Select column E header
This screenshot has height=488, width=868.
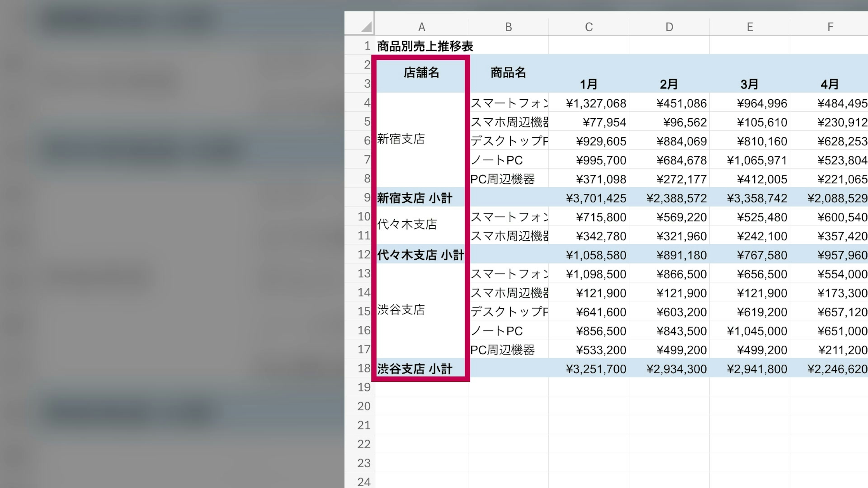click(750, 27)
